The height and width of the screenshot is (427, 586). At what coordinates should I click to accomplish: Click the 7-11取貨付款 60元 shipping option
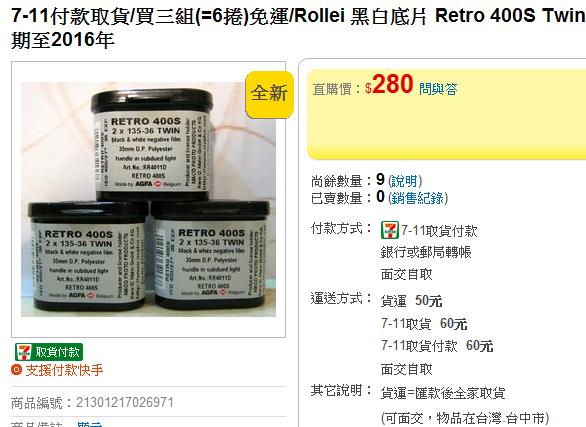pyautogui.click(x=437, y=346)
